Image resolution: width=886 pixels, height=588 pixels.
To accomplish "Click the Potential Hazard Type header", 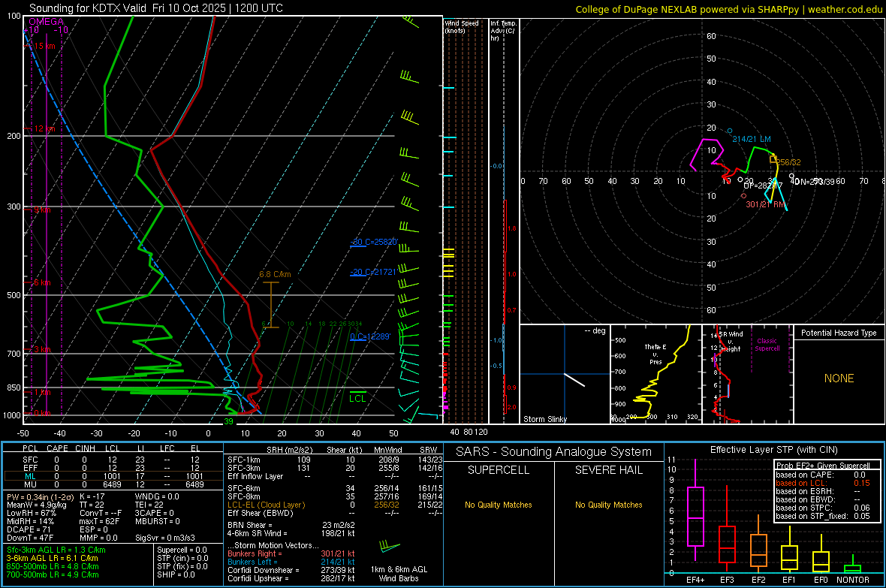I will click(x=839, y=333).
